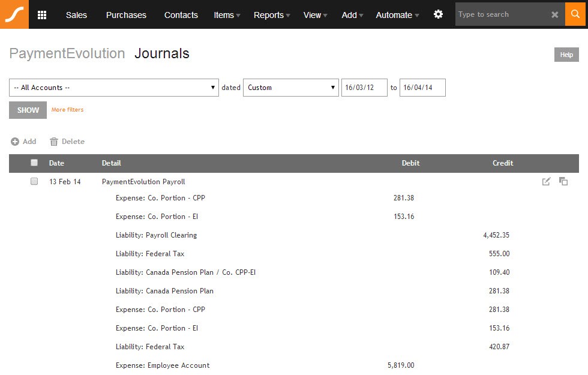Open the apps grid icon

click(x=42, y=15)
